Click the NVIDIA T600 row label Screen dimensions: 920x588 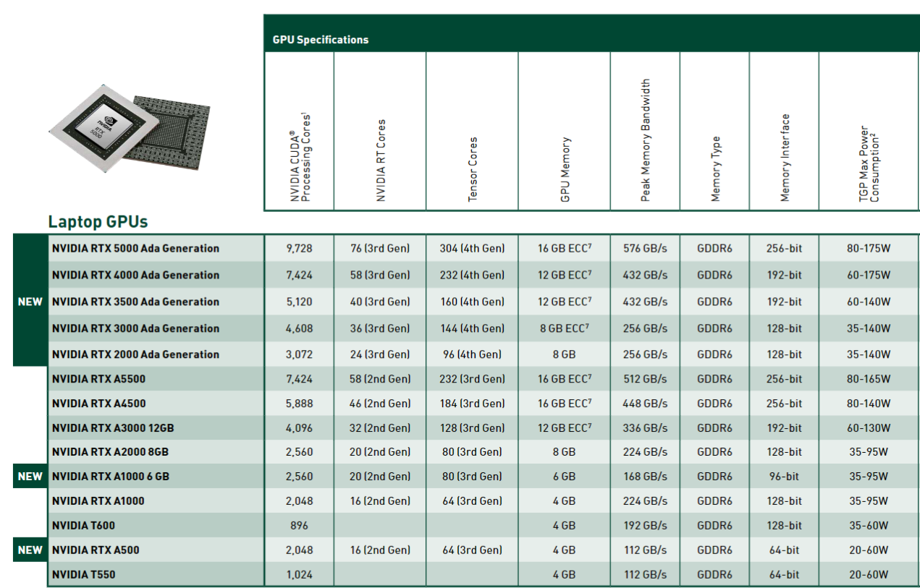click(x=83, y=526)
